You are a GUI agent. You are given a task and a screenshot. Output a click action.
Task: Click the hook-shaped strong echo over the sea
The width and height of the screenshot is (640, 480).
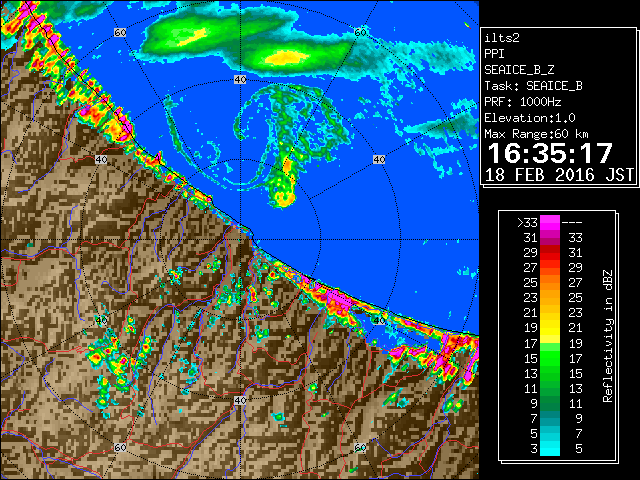282,197
